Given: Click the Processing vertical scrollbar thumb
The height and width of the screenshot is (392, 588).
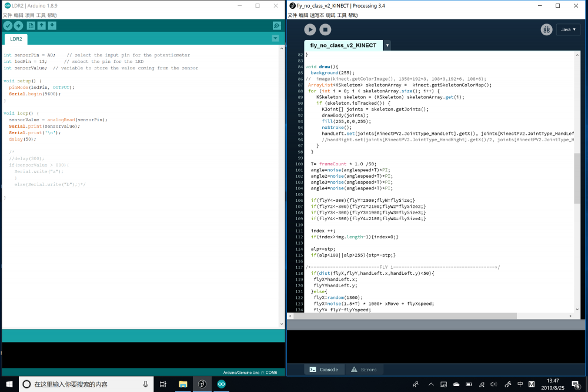Looking at the screenshot, I should pyautogui.click(x=577, y=178).
